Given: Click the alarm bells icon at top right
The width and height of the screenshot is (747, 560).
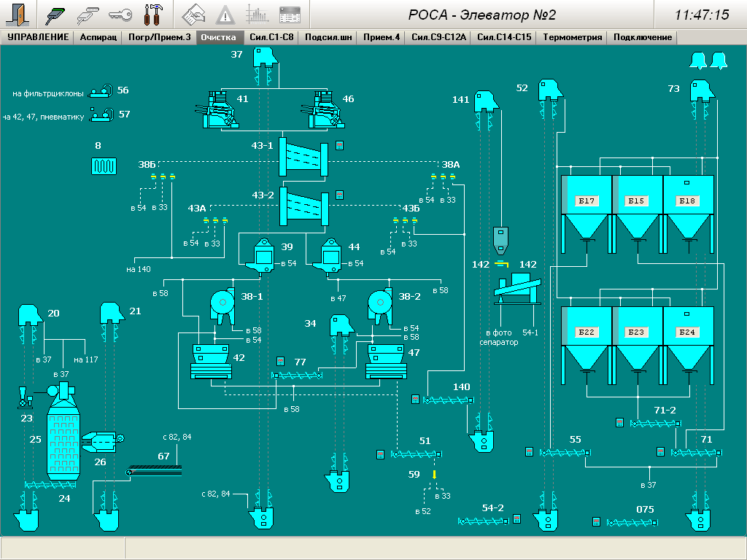Looking at the screenshot, I should pyautogui.click(x=708, y=61).
